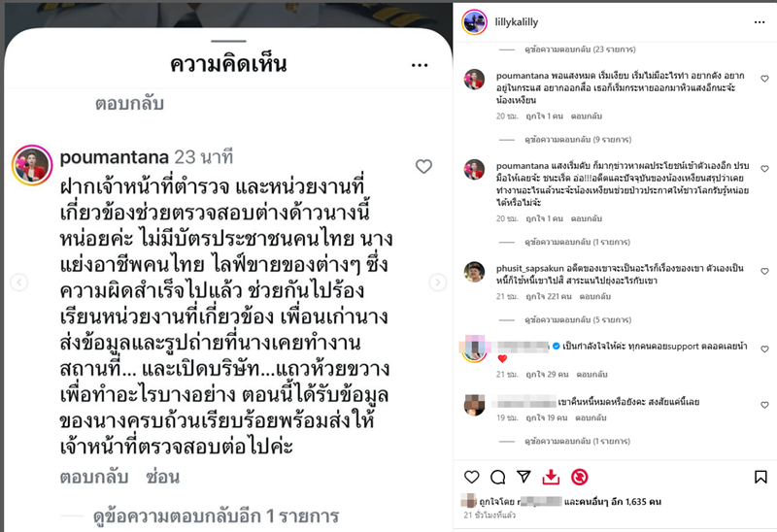The height and width of the screenshot is (532, 777).
Task: Expand the 9 replies under poumantana
Action: pyautogui.click(x=578, y=140)
